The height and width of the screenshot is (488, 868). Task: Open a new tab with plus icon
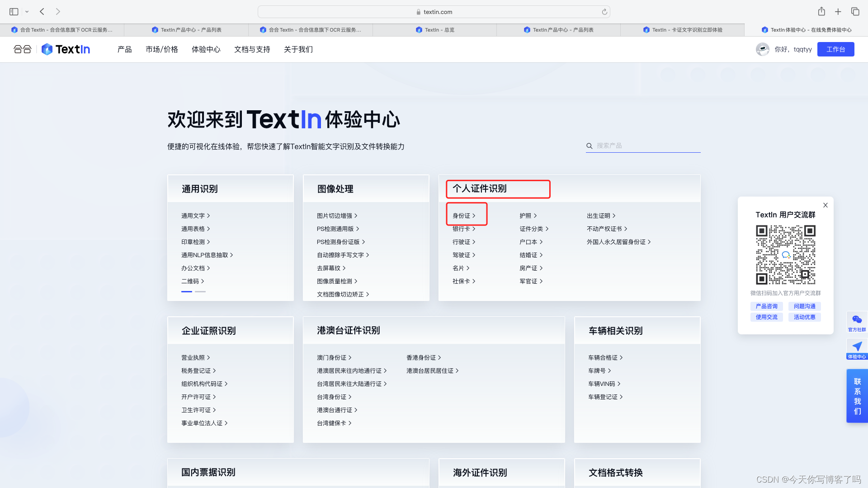click(x=838, y=12)
